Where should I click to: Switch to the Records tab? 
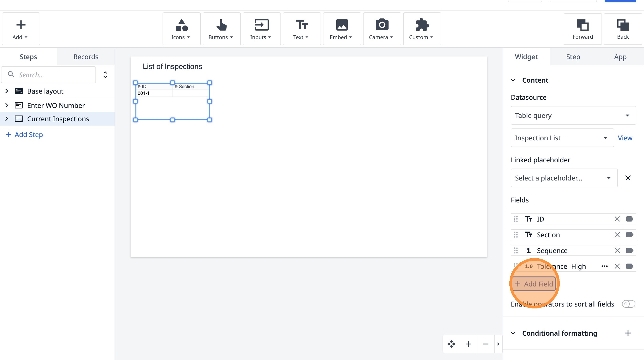86,57
